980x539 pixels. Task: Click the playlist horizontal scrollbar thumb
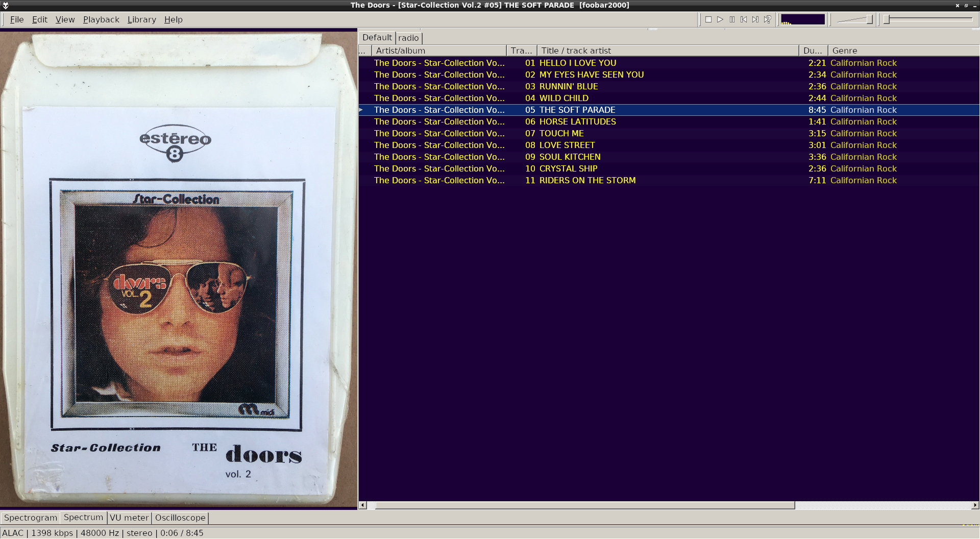click(585, 505)
